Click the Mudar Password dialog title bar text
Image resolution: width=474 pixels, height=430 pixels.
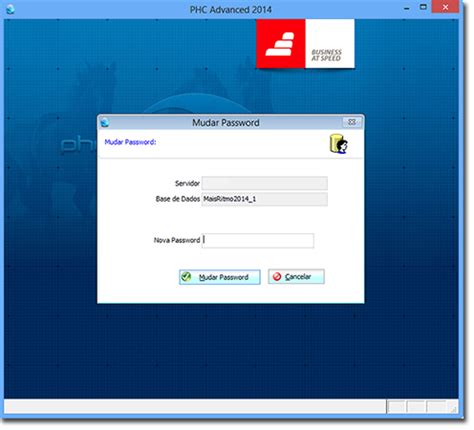coord(226,123)
